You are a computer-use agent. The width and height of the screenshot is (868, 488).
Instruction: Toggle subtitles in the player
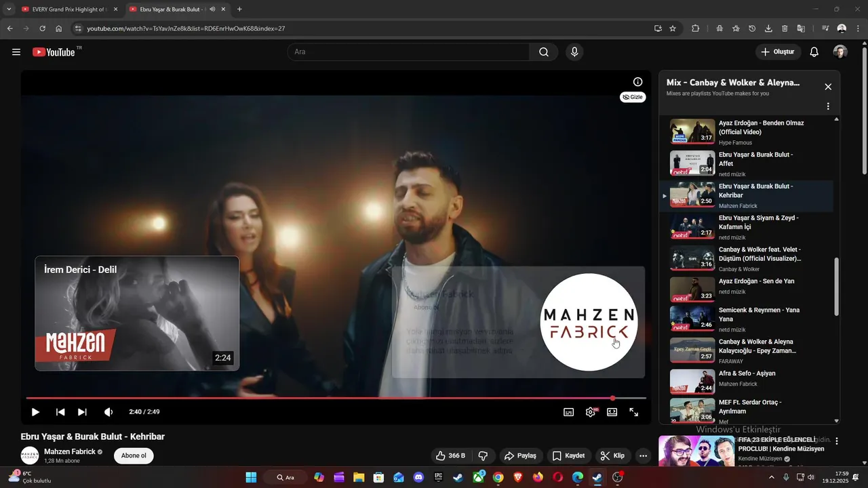tap(569, 412)
